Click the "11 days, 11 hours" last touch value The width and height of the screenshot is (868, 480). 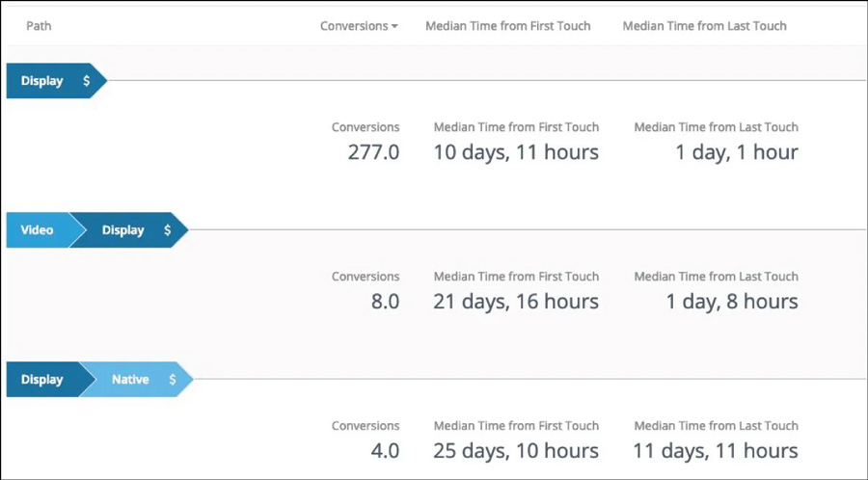716,451
